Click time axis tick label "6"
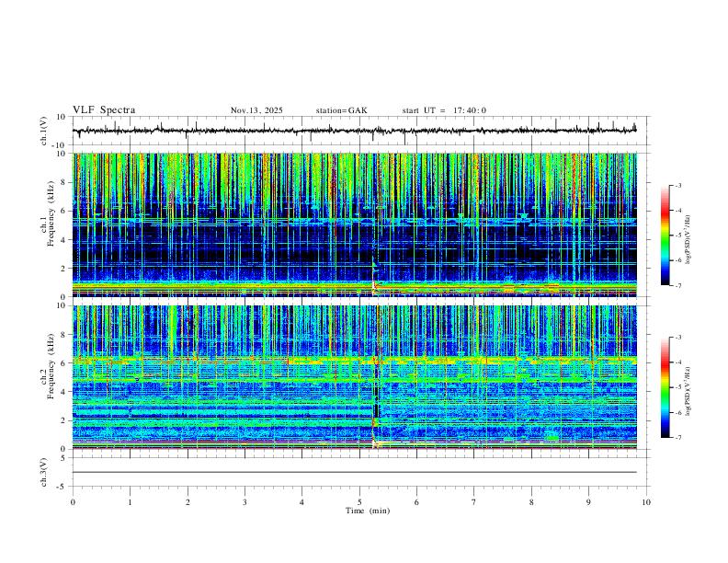Image resolution: width=728 pixels, height=563 pixels. pyautogui.click(x=417, y=502)
